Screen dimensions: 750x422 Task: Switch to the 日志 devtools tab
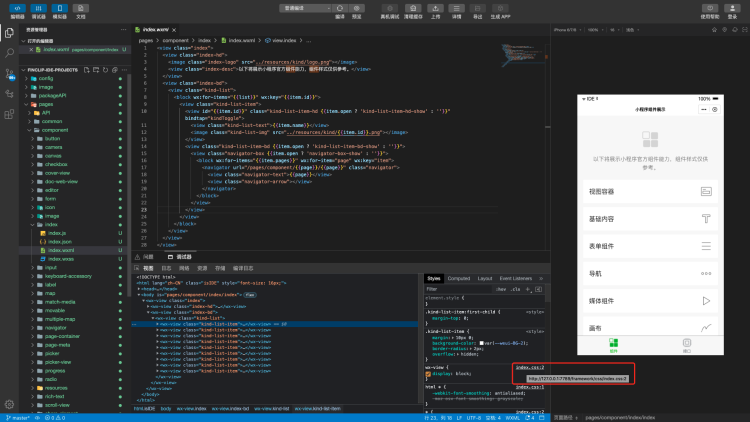166,268
